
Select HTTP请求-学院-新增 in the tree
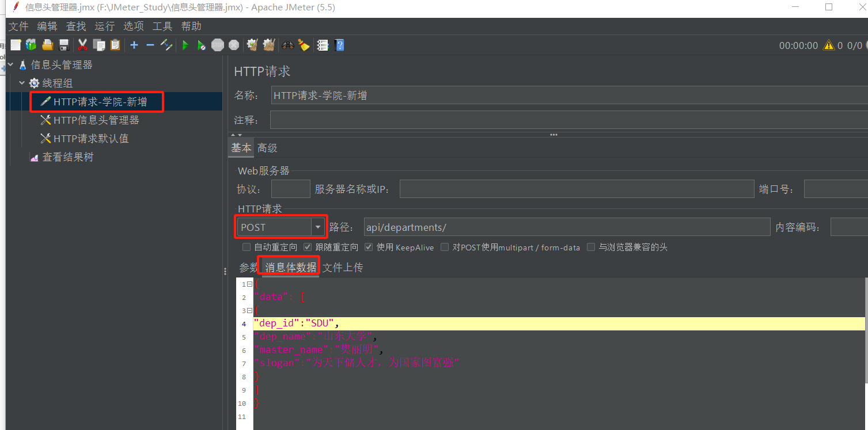click(100, 102)
